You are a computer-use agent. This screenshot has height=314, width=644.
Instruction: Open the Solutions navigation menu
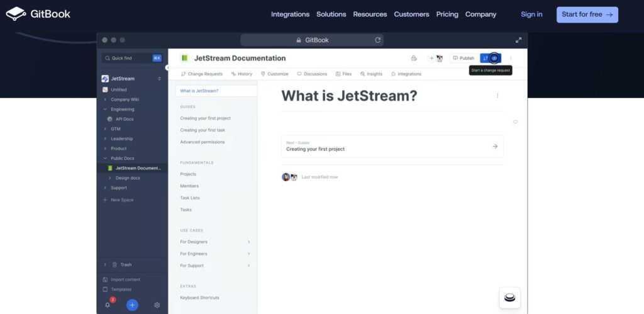point(331,14)
